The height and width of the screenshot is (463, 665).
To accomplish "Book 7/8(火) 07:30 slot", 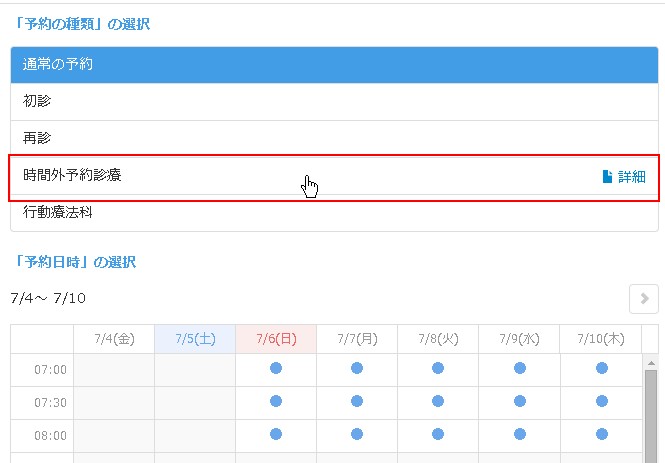I will (438, 401).
